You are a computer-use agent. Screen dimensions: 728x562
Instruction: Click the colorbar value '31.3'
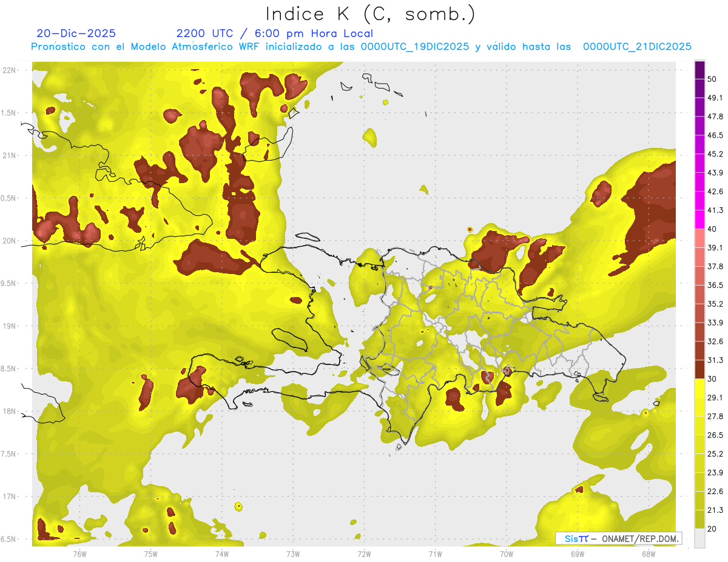(x=715, y=360)
